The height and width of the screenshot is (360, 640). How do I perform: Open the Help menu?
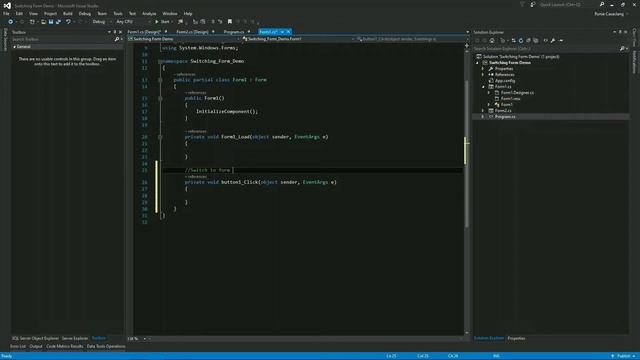[188, 13]
